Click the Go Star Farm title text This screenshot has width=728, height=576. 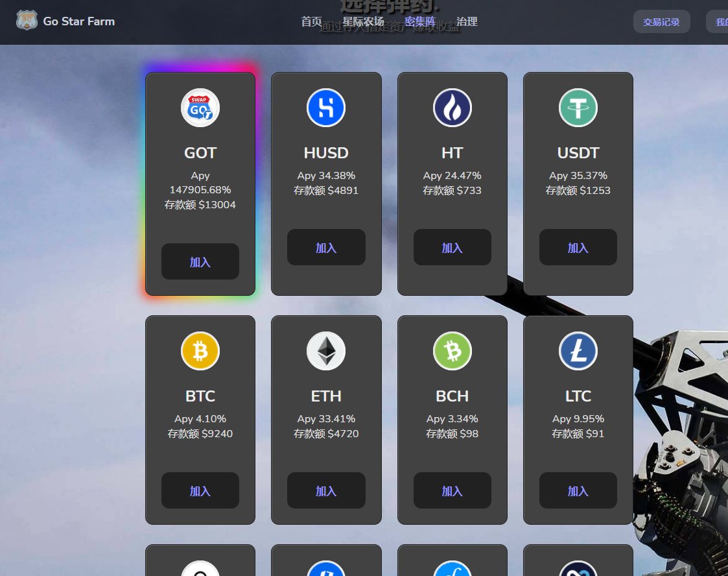[79, 21]
